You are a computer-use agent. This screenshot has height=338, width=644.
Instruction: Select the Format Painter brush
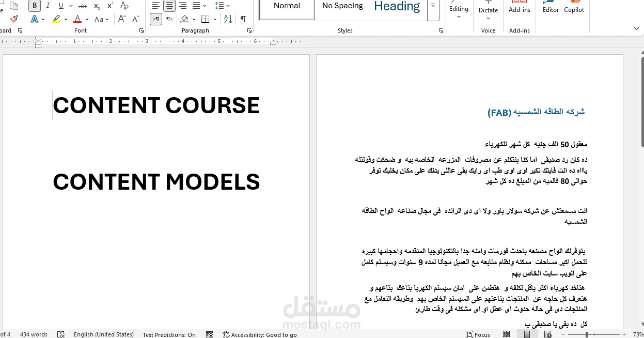pyautogui.click(x=14, y=19)
